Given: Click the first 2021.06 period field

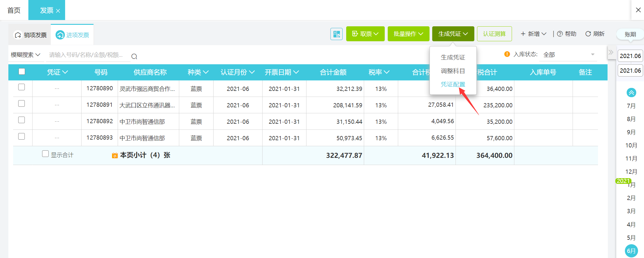Looking at the screenshot, I should pyautogui.click(x=630, y=56).
